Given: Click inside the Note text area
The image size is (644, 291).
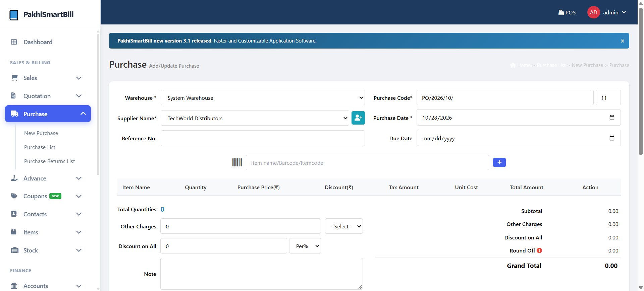Looking at the screenshot, I should pos(262,274).
